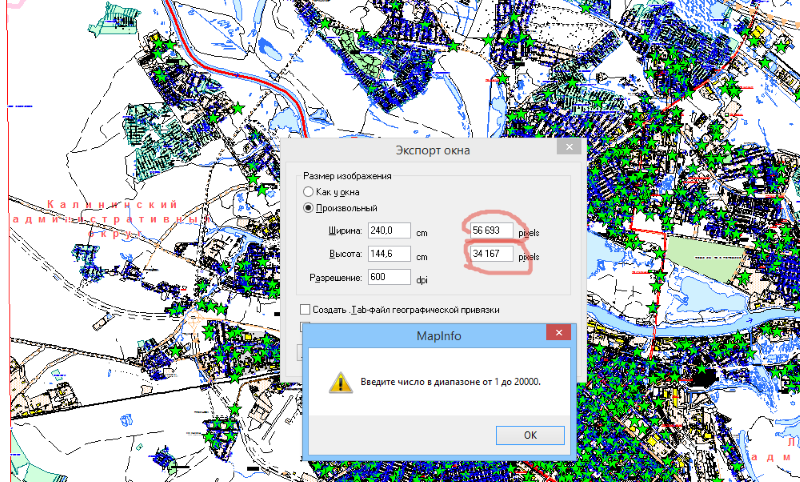
Task: Click the Разрешение dpi field
Action: pyautogui.click(x=390, y=277)
